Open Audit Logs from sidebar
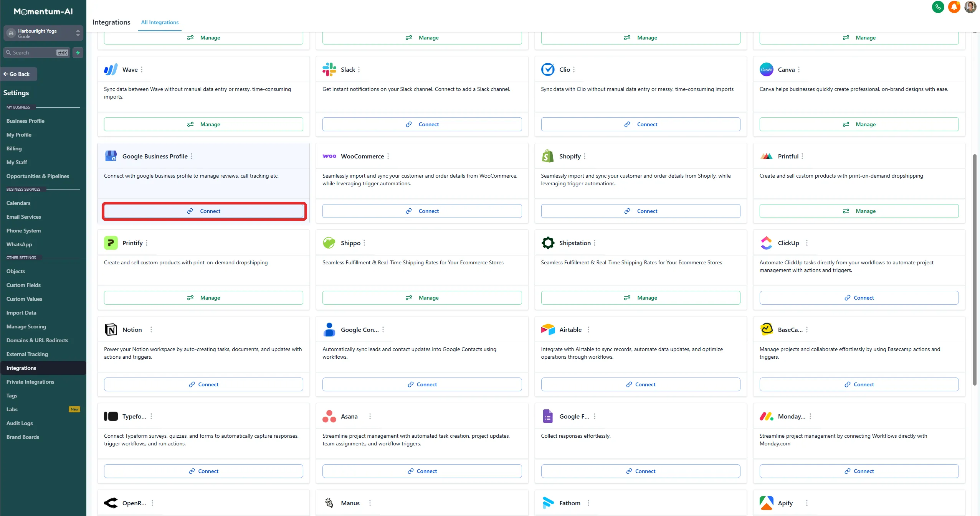980x516 pixels. point(20,423)
